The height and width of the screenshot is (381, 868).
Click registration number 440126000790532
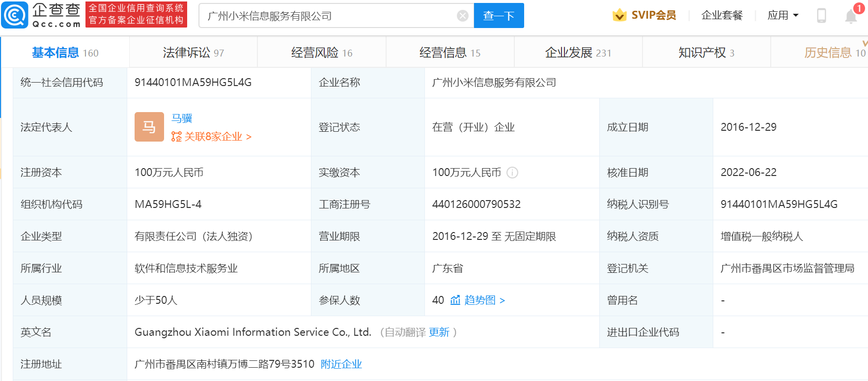click(x=476, y=204)
